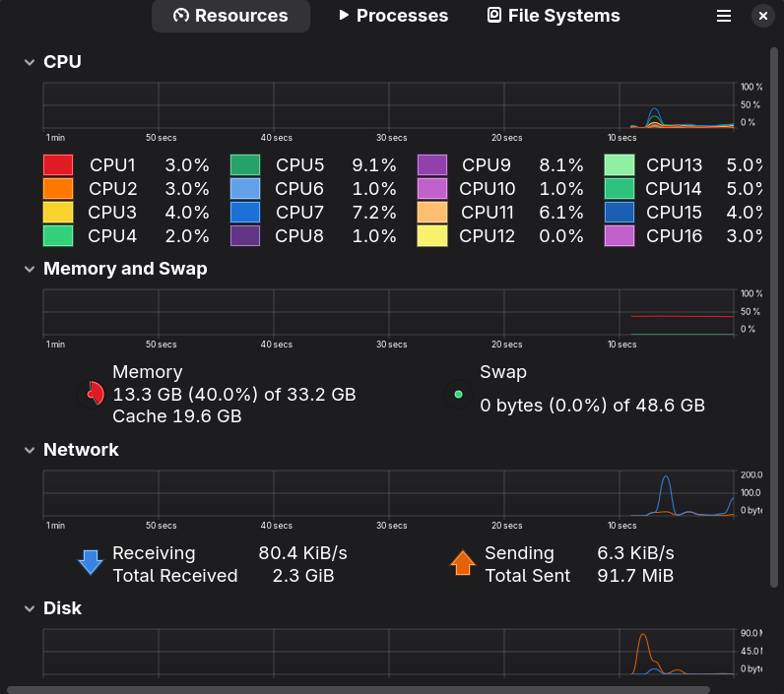Close the System Monitor window
Screen dimensions: 784x694
[763, 16]
